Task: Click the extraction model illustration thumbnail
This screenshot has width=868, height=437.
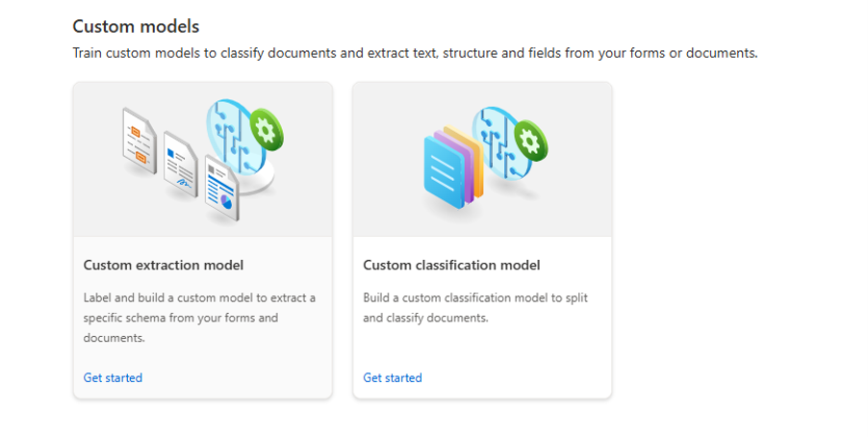Action: pos(203,160)
